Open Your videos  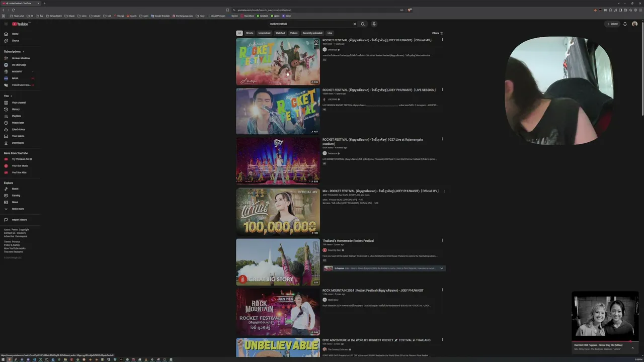tap(20, 136)
